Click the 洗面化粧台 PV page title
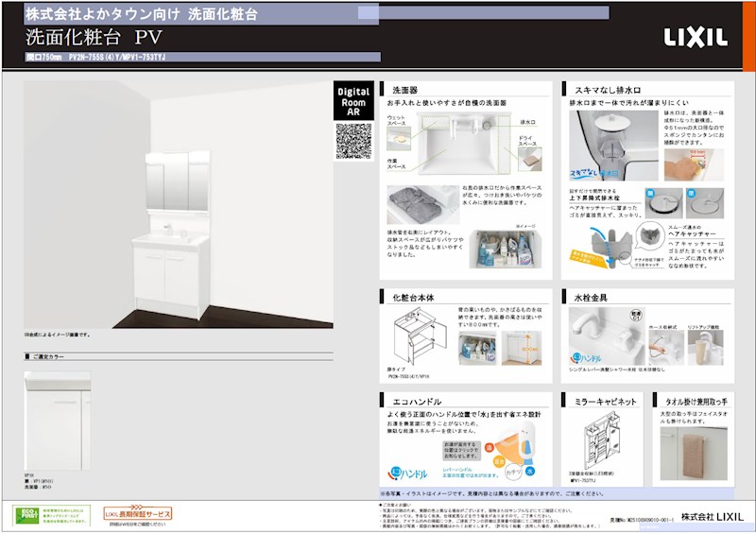756x534 pixels. (x=94, y=37)
